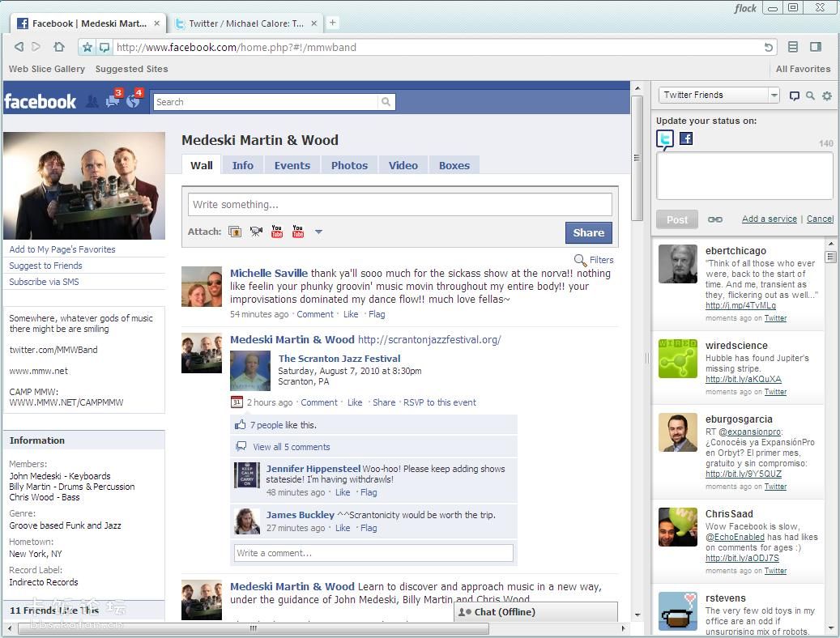The image size is (840, 638).
Task: Toggle Facebook as status update service
Action: point(686,138)
